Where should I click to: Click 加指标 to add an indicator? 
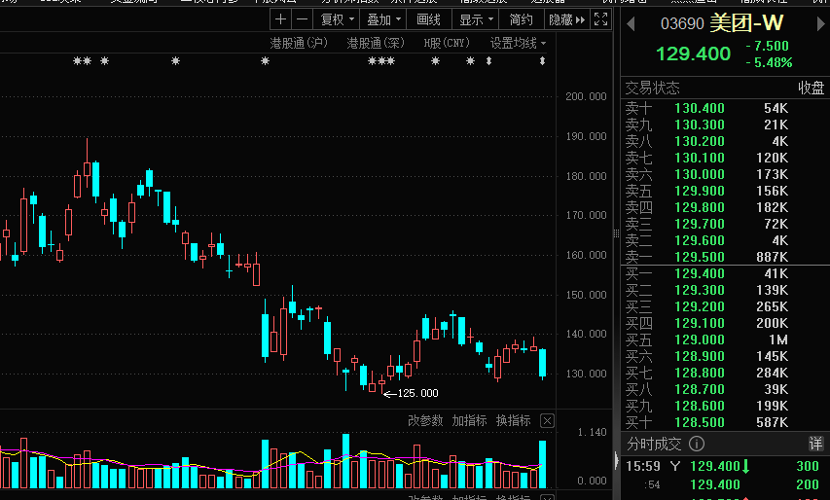click(469, 420)
